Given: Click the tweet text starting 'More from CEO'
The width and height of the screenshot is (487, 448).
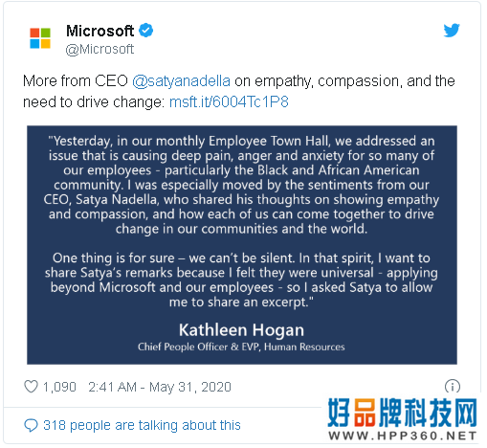Looking at the screenshot, I should coord(239,92).
